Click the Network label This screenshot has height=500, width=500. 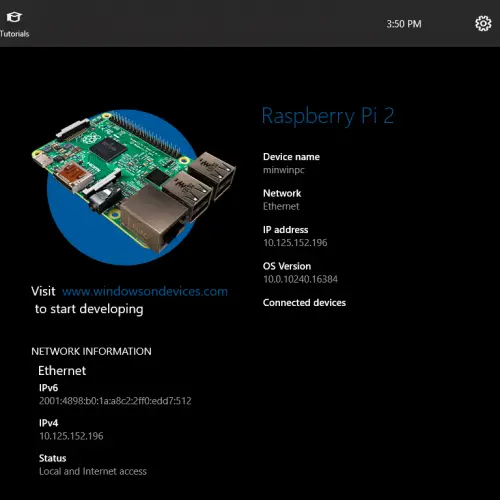coord(282,193)
